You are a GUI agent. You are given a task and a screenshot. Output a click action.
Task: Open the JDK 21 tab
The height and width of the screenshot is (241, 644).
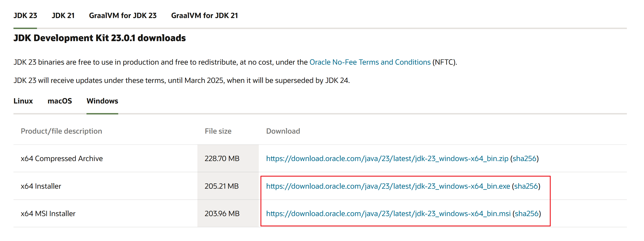coord(63,16)
